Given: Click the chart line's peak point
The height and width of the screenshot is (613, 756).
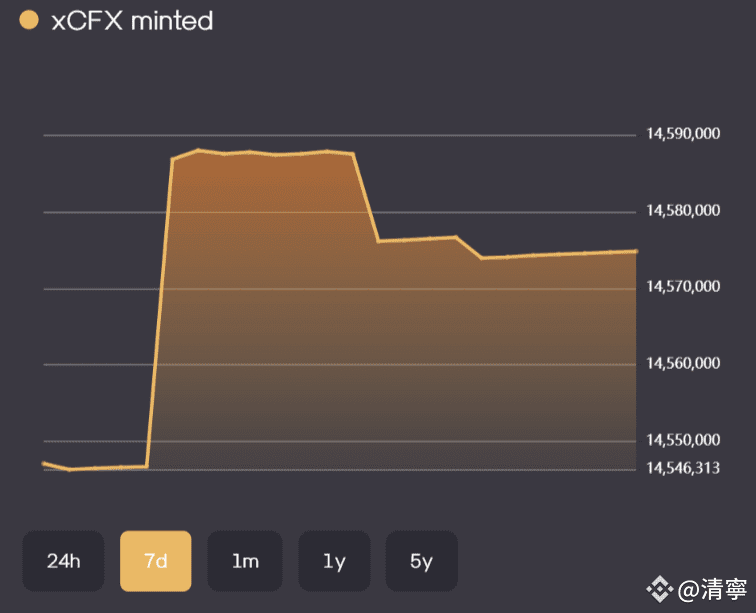Looking at the screenshot, I should (198, 150).
